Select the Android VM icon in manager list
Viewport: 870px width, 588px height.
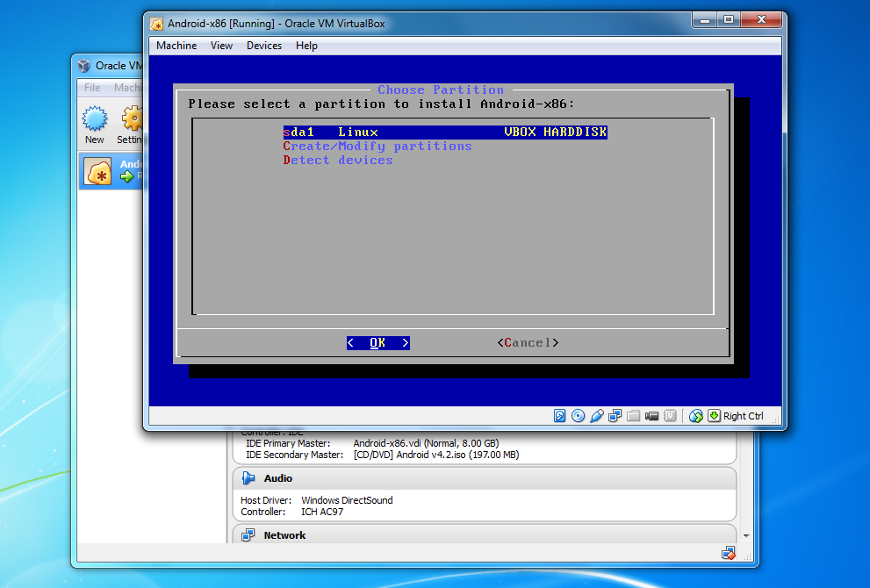(x=97, y=171)
